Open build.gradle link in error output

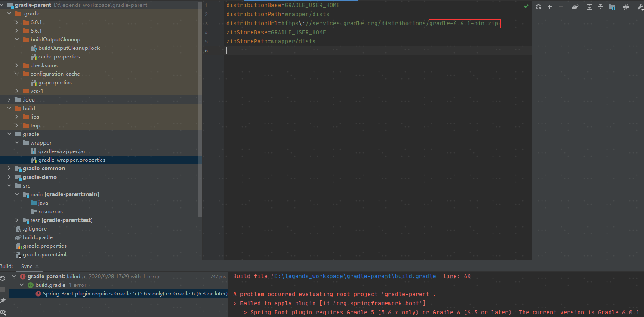pos(355,276)
